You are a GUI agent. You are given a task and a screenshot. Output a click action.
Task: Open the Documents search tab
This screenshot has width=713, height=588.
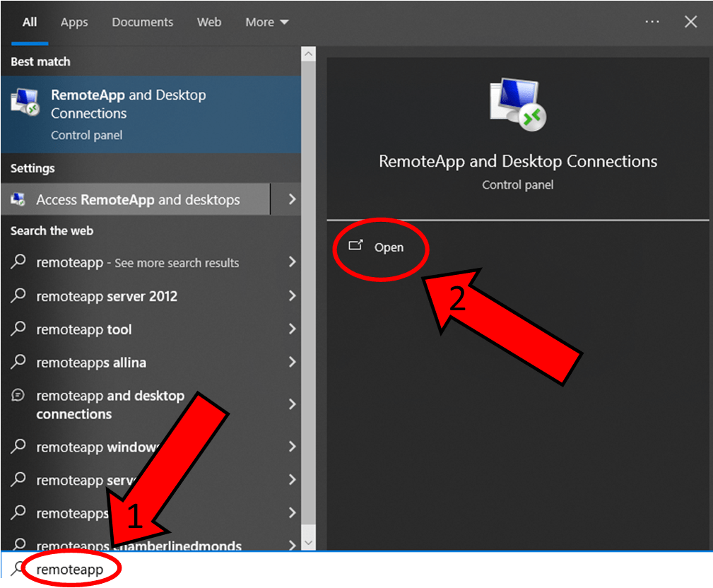pos(142,23)
